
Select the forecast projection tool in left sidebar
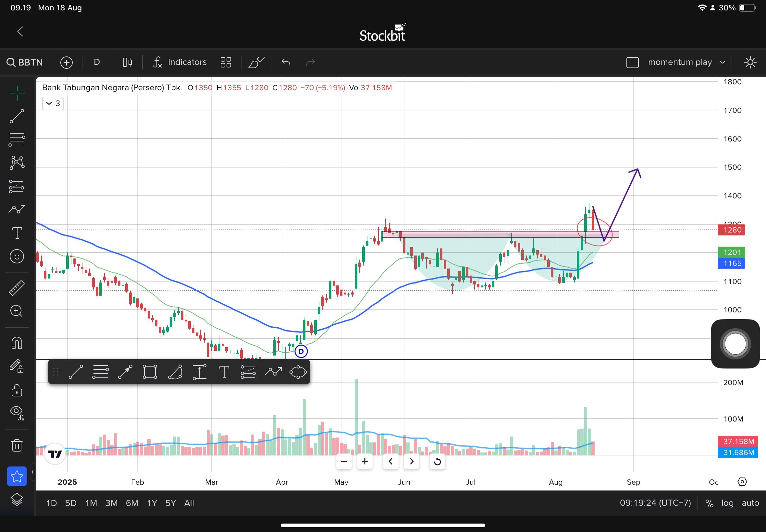click(x=17, y=186)
